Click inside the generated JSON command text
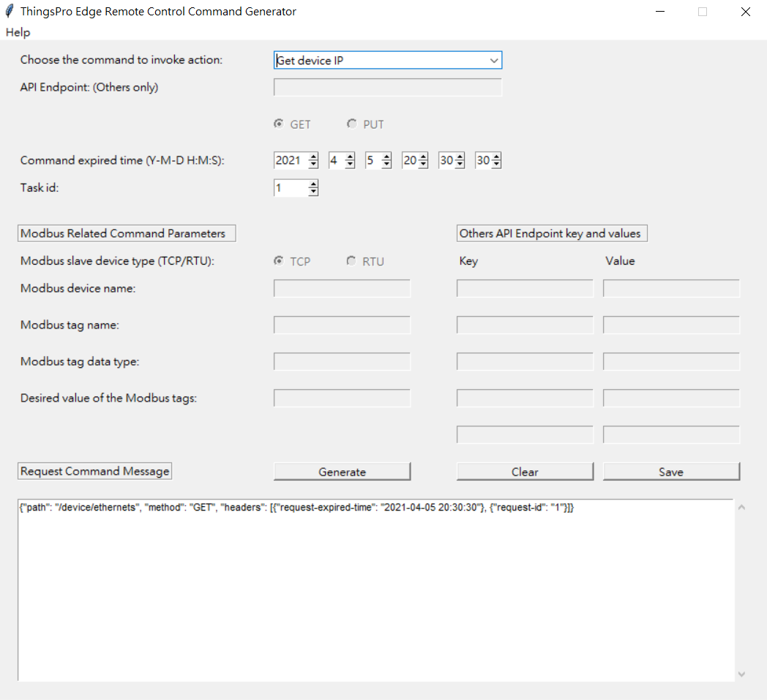Image resolution: width=767 pixels, height=700 pixels. [296, 508]
